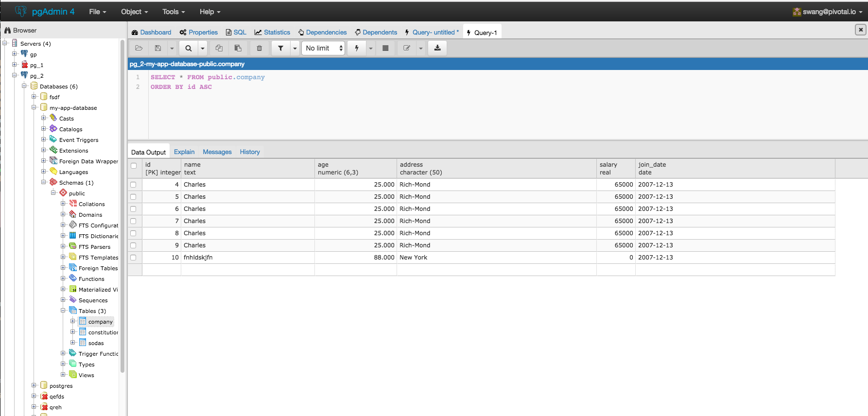Click the Find magnifier icon
Viewport: 868px width, 416px height.
(189, 48)
